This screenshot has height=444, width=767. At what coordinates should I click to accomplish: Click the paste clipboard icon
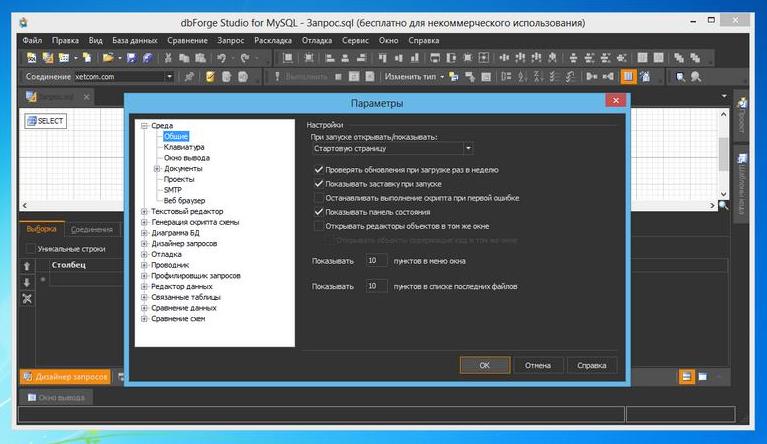pyautogui.click(x=200, y=58)
